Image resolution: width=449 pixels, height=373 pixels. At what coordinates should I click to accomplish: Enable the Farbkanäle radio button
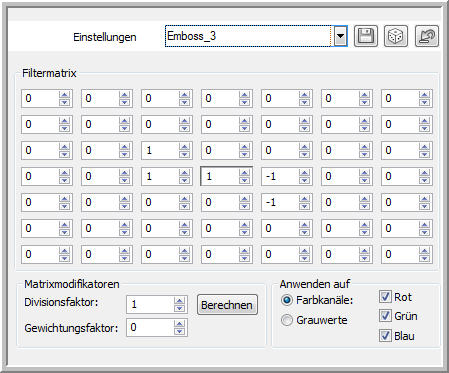[287, 300]
